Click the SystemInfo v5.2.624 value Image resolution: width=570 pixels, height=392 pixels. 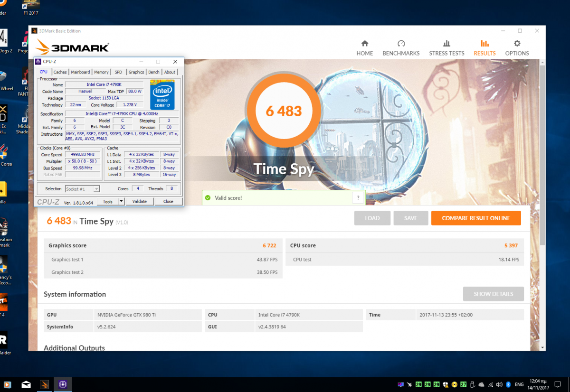148,327
